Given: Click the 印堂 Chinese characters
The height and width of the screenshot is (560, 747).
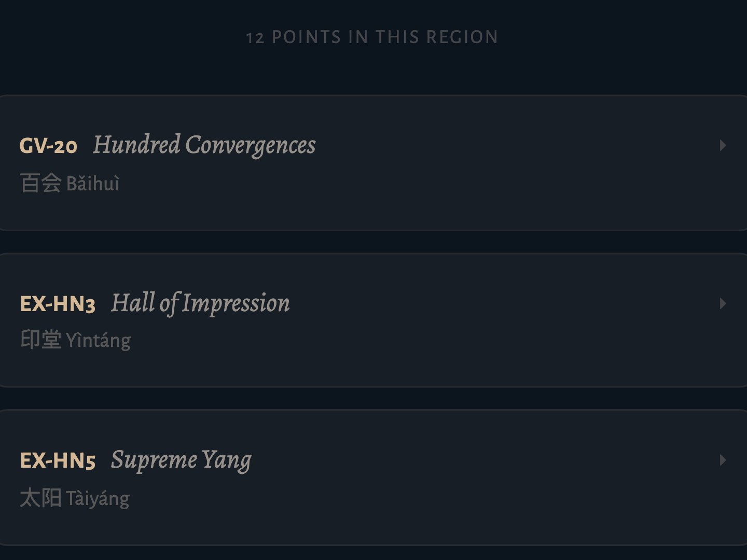Looking at the screenshot, I should pyautogui.click(x=41, y=340).
